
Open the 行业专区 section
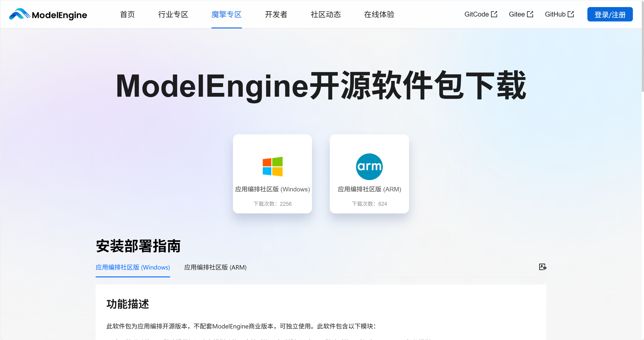coord(173,14)
